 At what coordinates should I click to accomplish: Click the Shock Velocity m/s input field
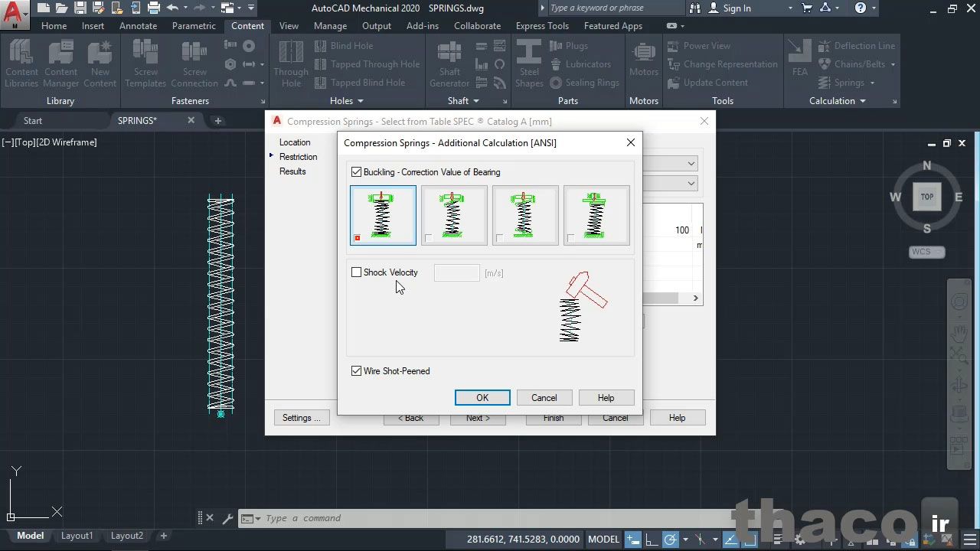point(457,272)
